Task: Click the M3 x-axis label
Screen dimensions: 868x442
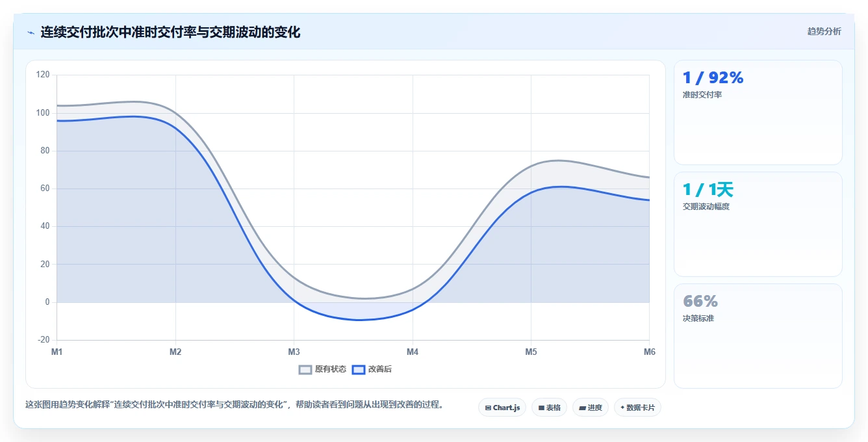Action: [294, 352]
